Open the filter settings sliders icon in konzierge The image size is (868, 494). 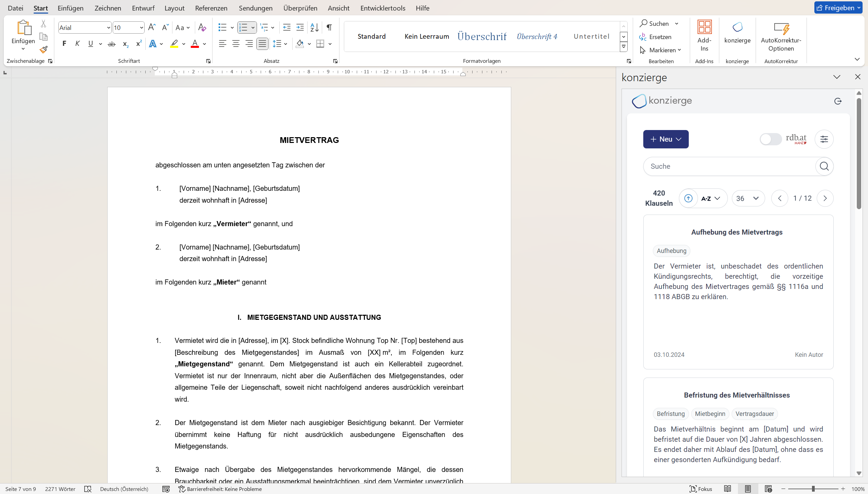tap(824, 139)
